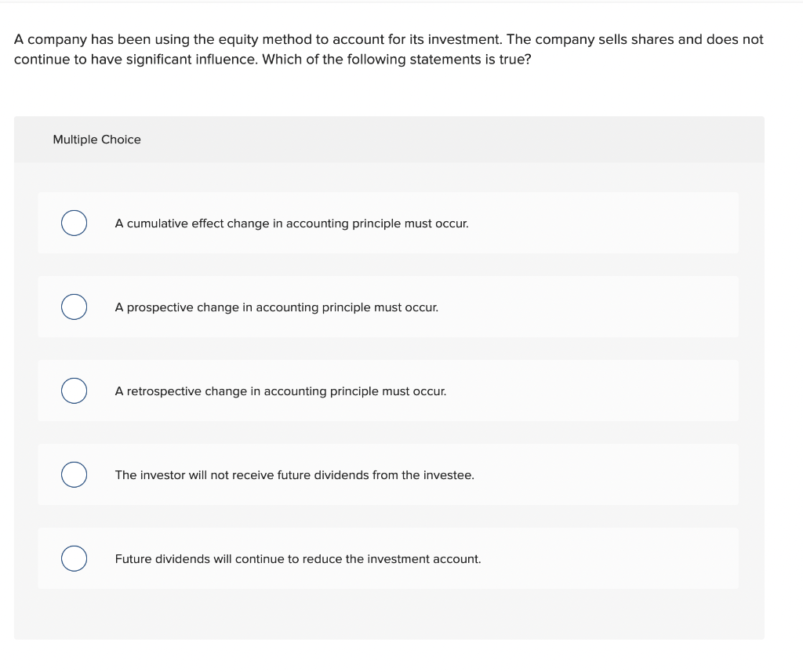Select the answer mentioning accounting principle must occur retrospectively
Image resolution: width=803 pixels, height=672 pixels.
coord(281,390)
